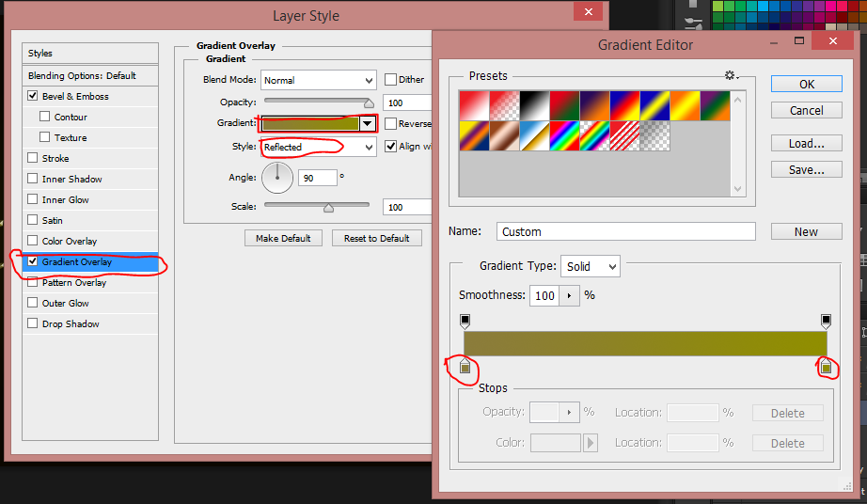The height and width of the screenshot is (504, 867).
Task: Click Cancel in the Gradient Editor
Action: 807,111
